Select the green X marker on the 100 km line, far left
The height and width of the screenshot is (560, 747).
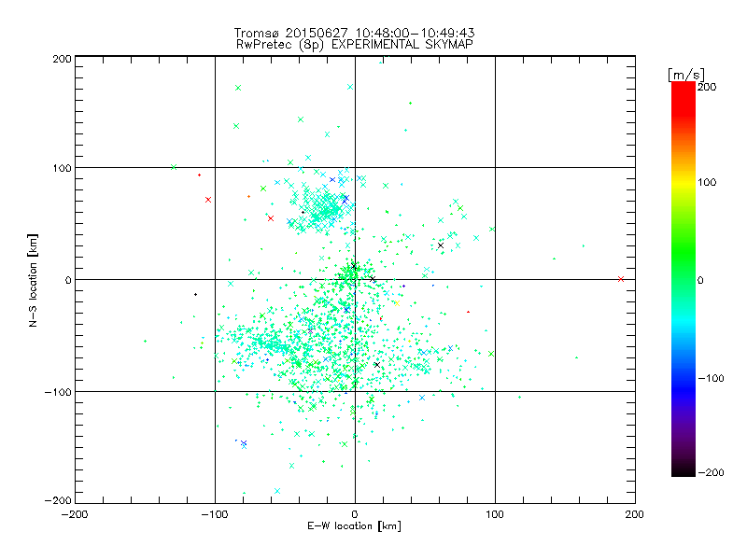[x=174, y=167]
